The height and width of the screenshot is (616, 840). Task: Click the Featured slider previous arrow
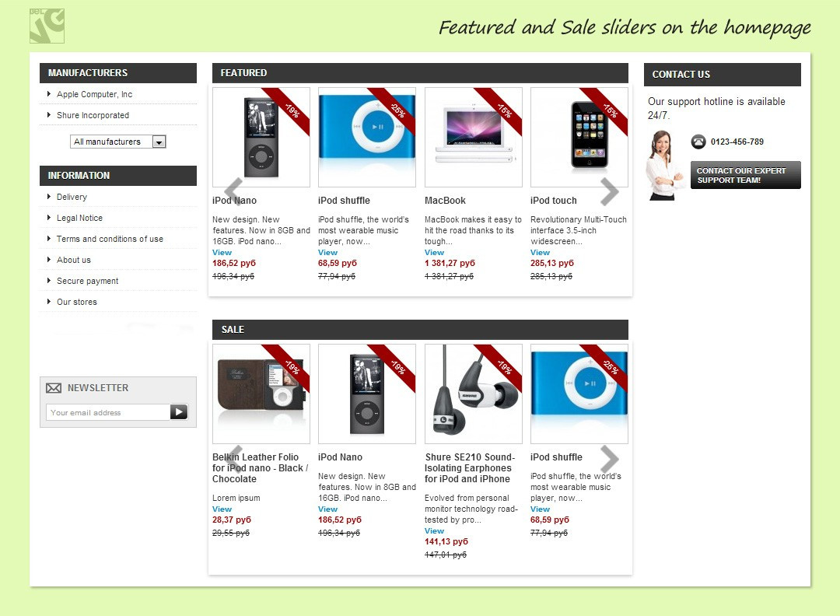click(233, 191)
